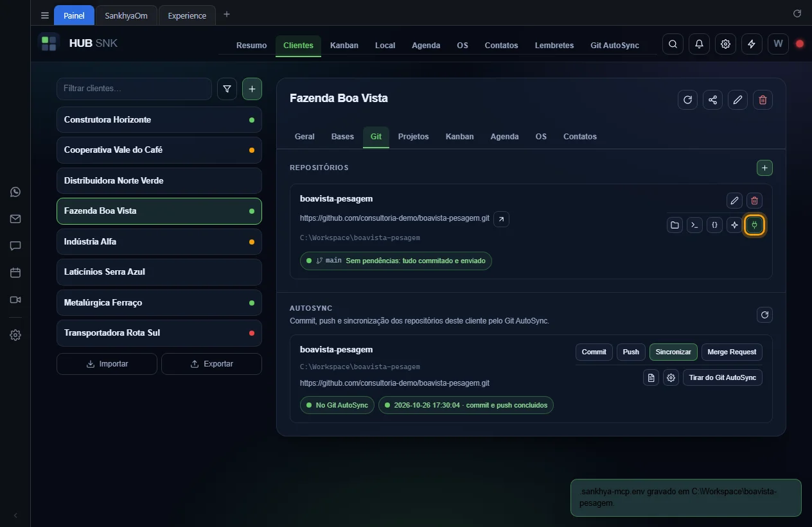This screenshot has width=812, height=527.
Task: Click the curly braces icon for boavista-pesagem
Action: 714,225
